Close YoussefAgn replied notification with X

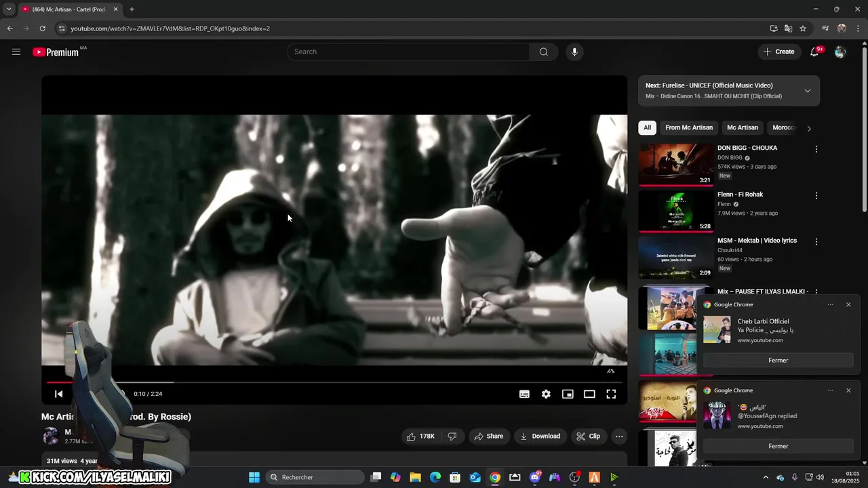[848, 390]
